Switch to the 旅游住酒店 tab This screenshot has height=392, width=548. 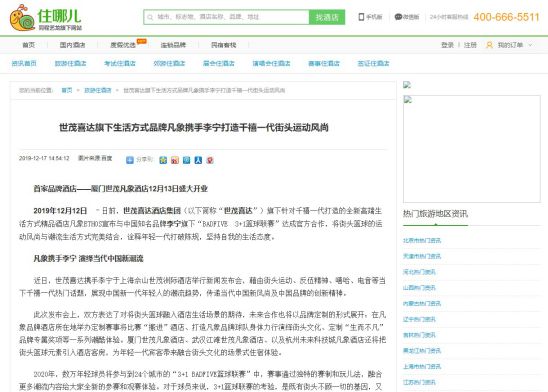71,63
